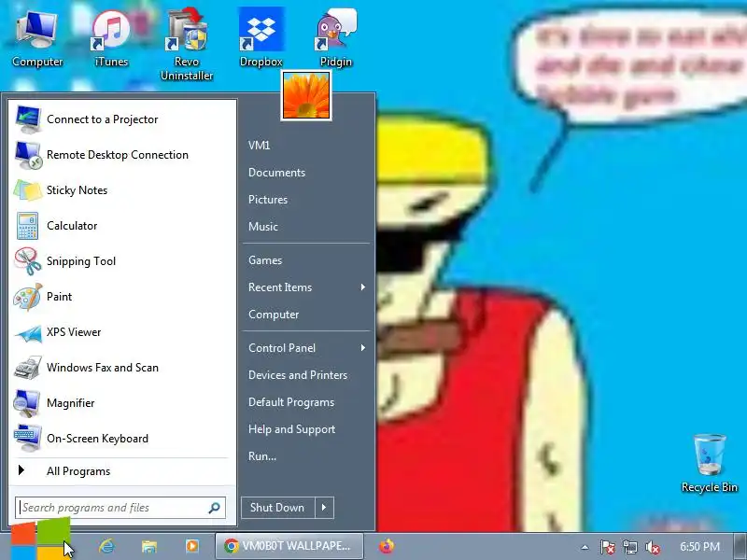The width and height of the screenshot is (747, 560).
Task: Click the Sticky Notes icon
Action: point(28,190)
